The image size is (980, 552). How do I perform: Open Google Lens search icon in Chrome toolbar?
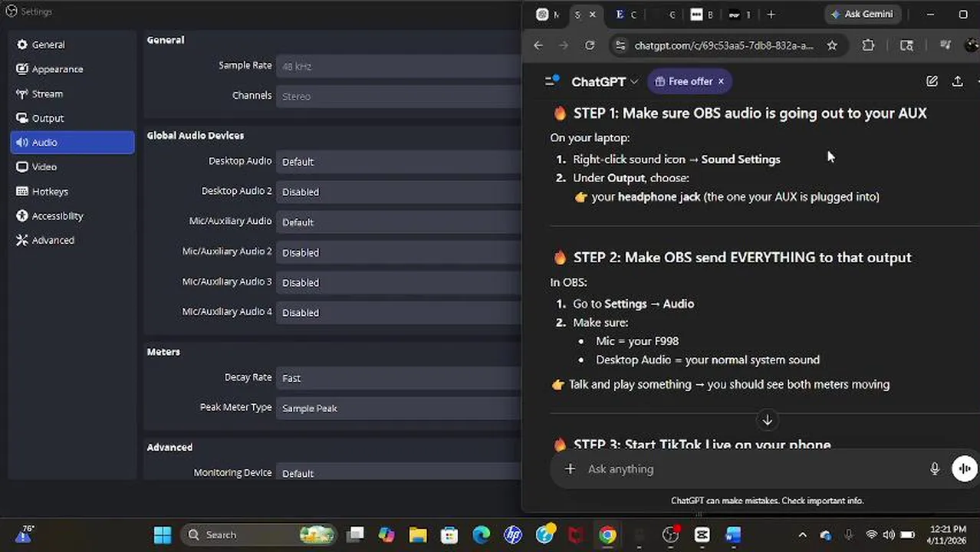pos(906,45)
